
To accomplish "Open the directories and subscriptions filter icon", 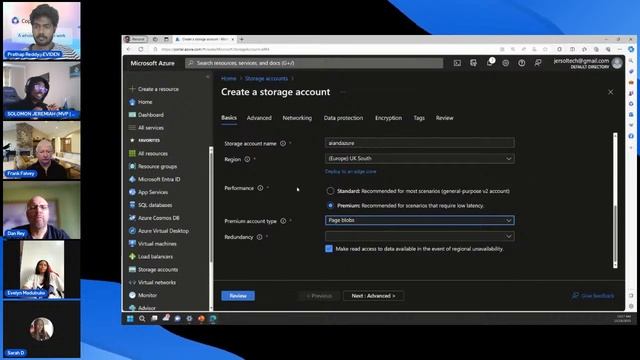I will (x=473, y=63).
